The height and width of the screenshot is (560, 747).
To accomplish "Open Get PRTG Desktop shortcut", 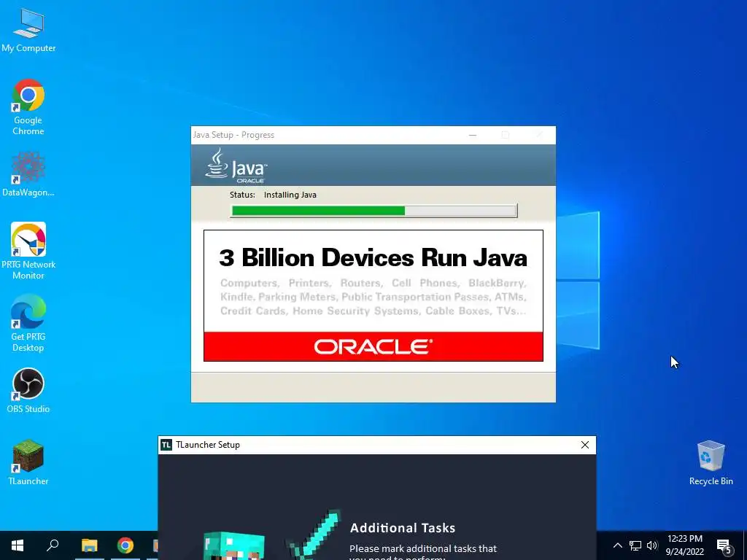I will coord(28,323).
